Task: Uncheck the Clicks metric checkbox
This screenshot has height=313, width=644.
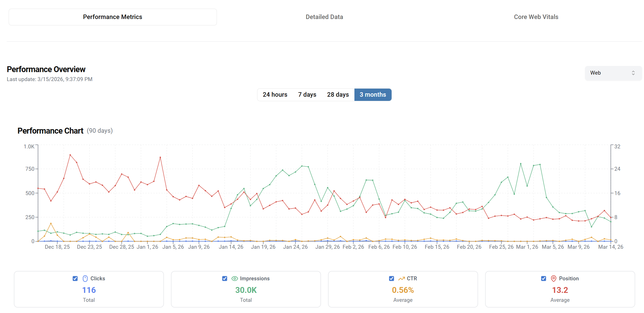Action: pyautogui.click(x=75, y=278)
